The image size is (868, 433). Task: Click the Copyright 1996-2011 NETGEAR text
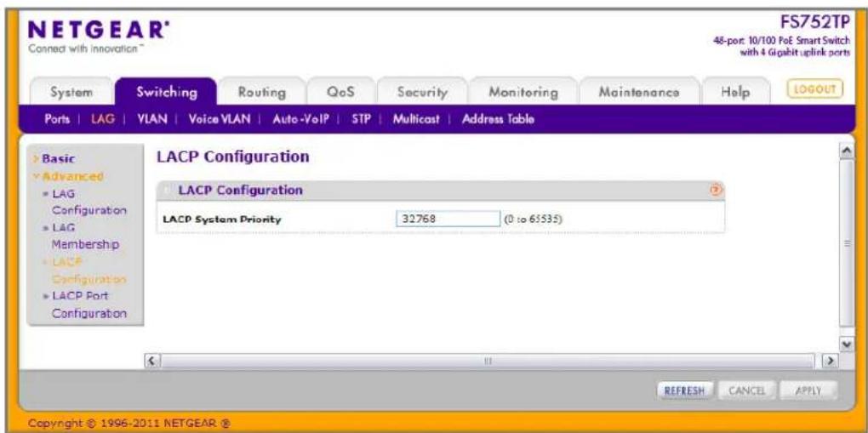point(128,424)
